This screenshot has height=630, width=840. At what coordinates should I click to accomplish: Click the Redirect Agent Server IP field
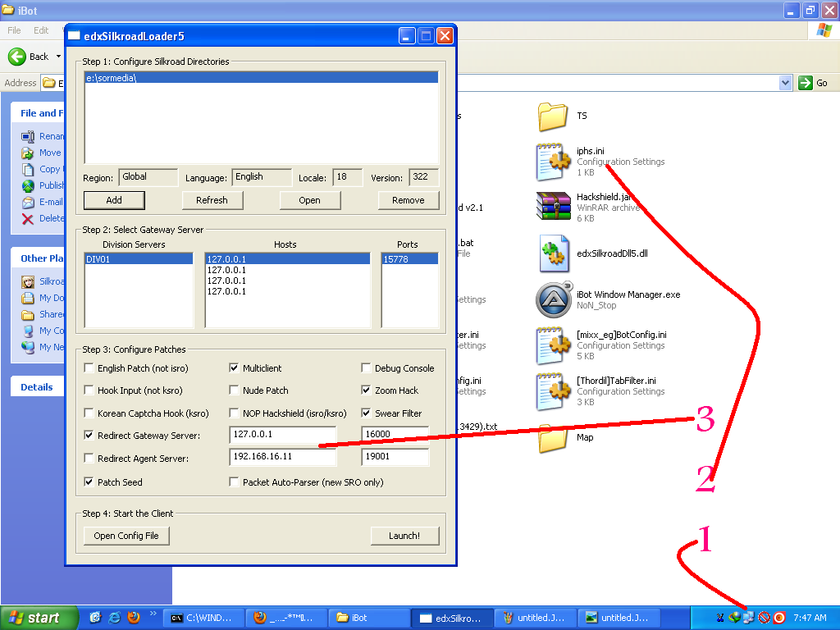click(283, 456)
